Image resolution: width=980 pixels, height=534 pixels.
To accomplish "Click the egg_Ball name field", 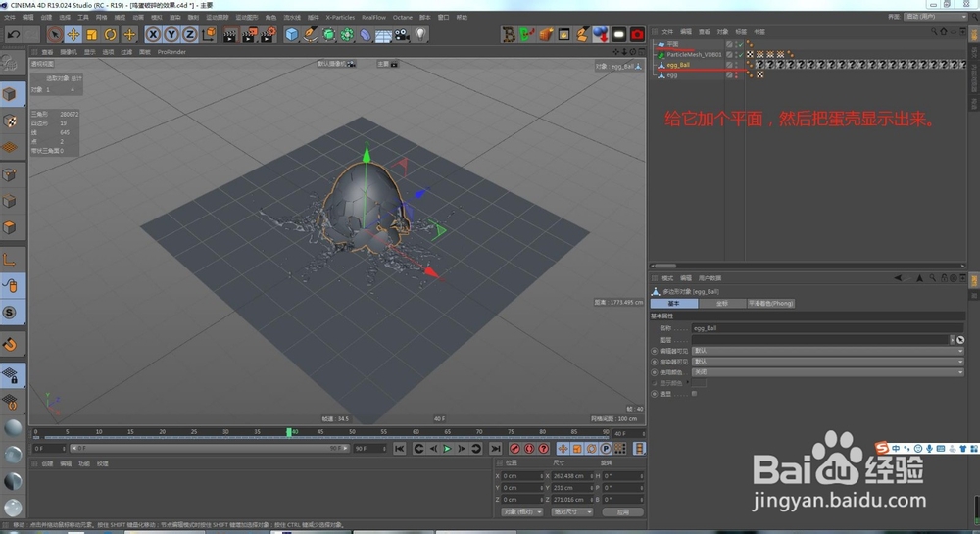I will click(x=827, y=328).
